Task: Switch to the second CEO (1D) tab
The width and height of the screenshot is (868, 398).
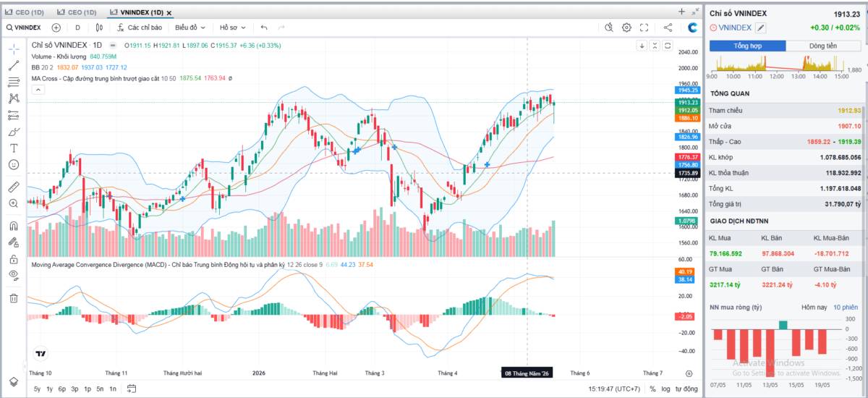Action: click(77, 12)
